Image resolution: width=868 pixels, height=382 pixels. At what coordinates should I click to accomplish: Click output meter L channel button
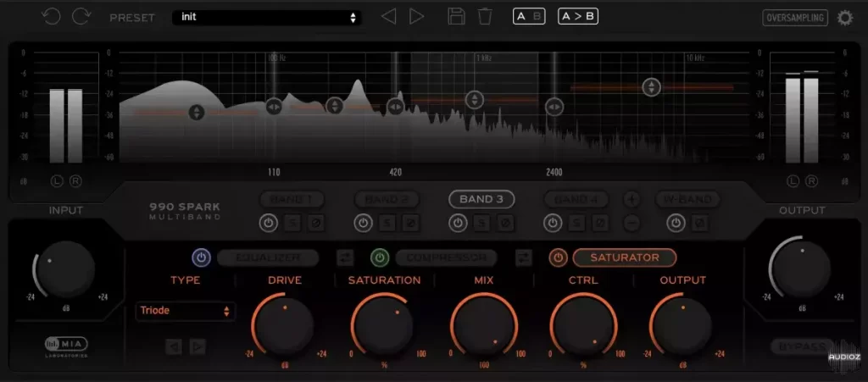pos(793,180)
